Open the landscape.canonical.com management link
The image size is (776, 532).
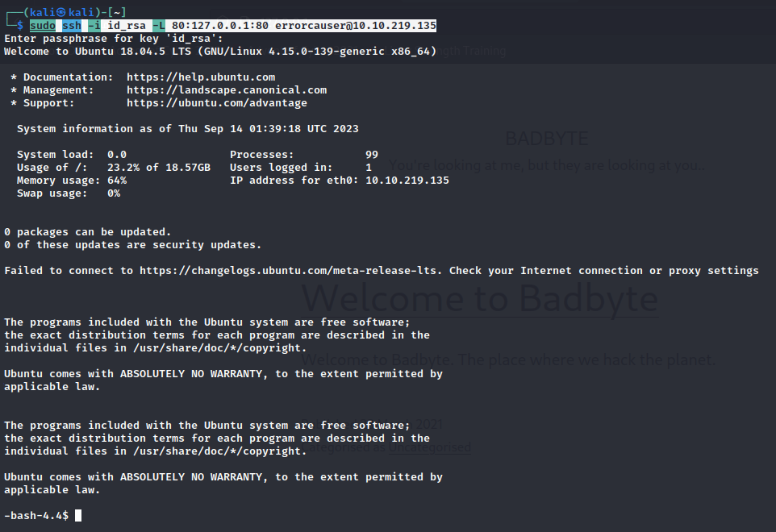tap(227, 90)
